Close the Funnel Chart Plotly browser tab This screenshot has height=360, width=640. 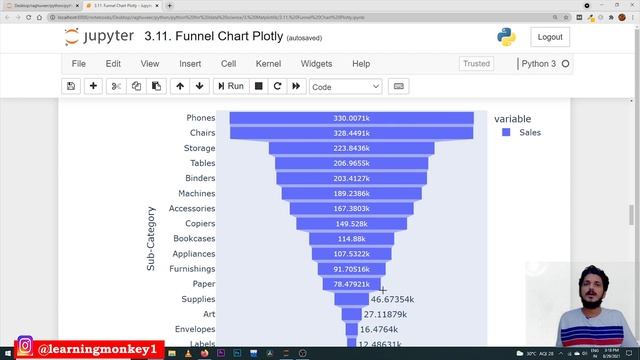coord(157,6)
